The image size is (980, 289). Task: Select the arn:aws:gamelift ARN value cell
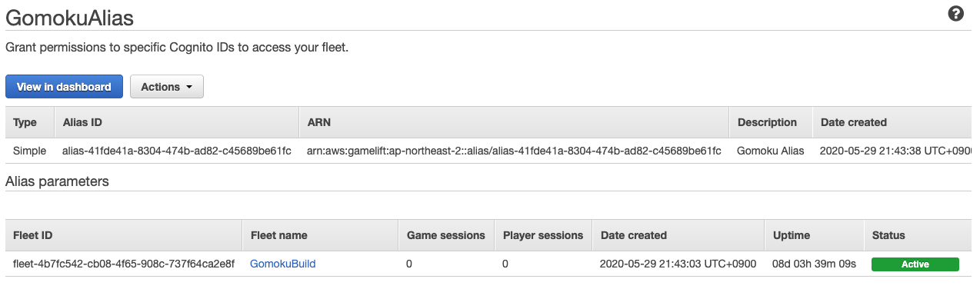coord(513,151)
